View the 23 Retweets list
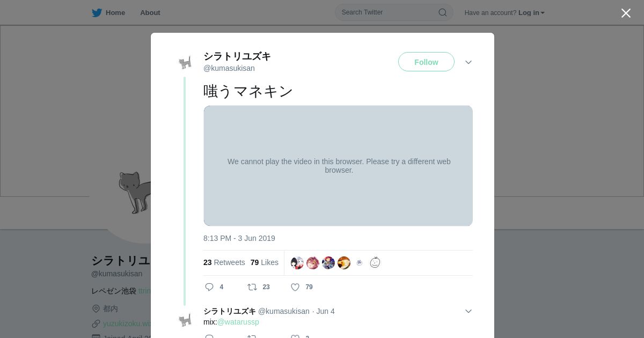 [224, 262]
